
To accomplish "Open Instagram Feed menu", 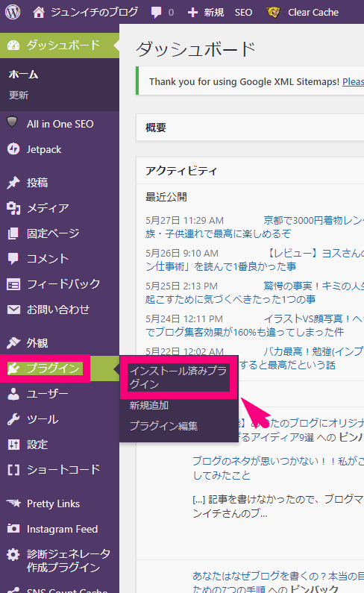I will [x=62, y=529].
